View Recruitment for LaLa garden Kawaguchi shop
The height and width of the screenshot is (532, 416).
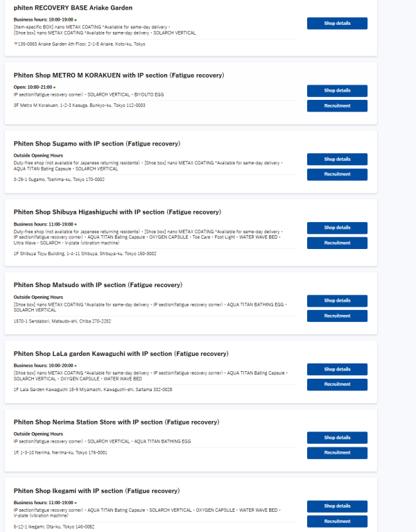(x=337, y=384)
